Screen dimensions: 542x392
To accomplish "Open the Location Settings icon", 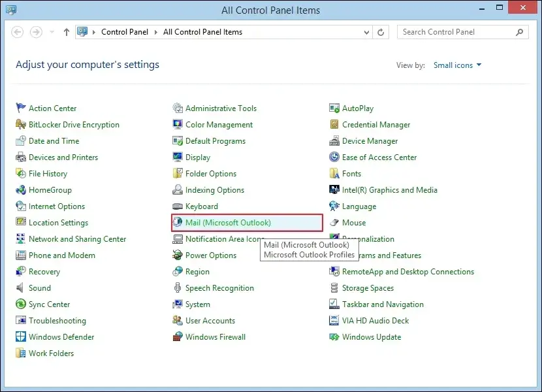I will pos(21,222).
